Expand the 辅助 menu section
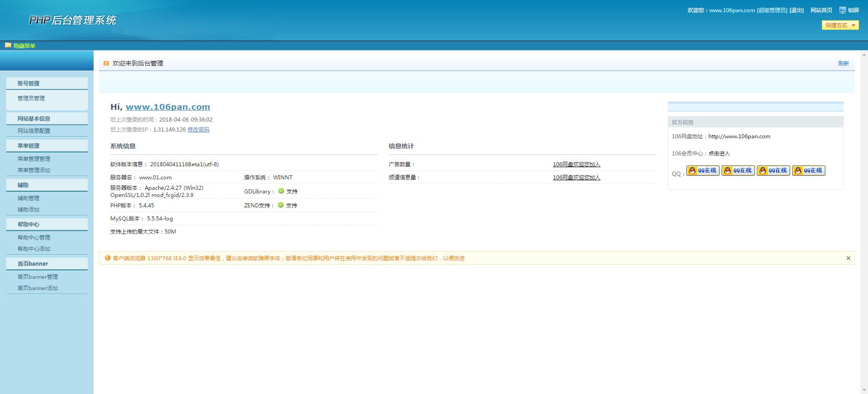This screenshot has height=394, width=868. [x=47, y=185]
